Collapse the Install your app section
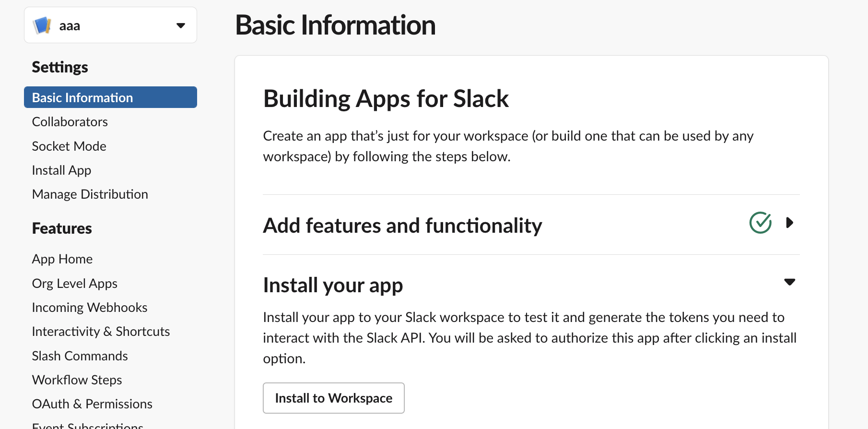The width and height of the screenshot is (868, 429). [789, 282]
